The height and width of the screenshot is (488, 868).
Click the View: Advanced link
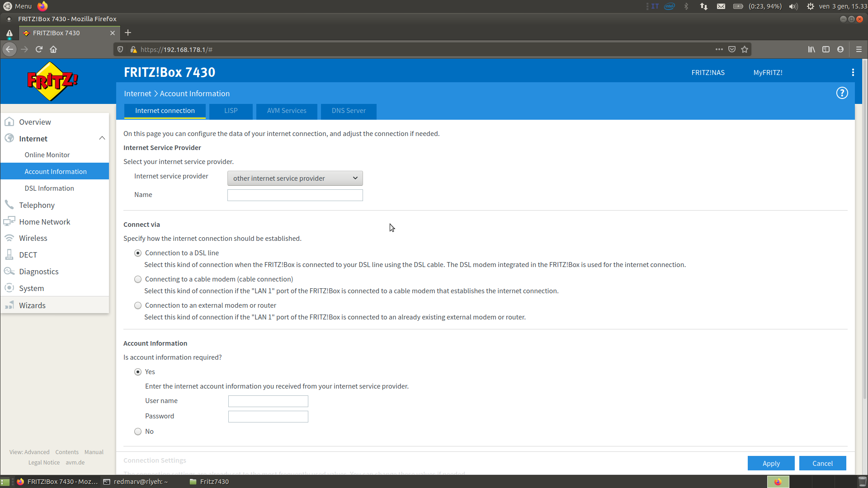(x=29, y=452)
